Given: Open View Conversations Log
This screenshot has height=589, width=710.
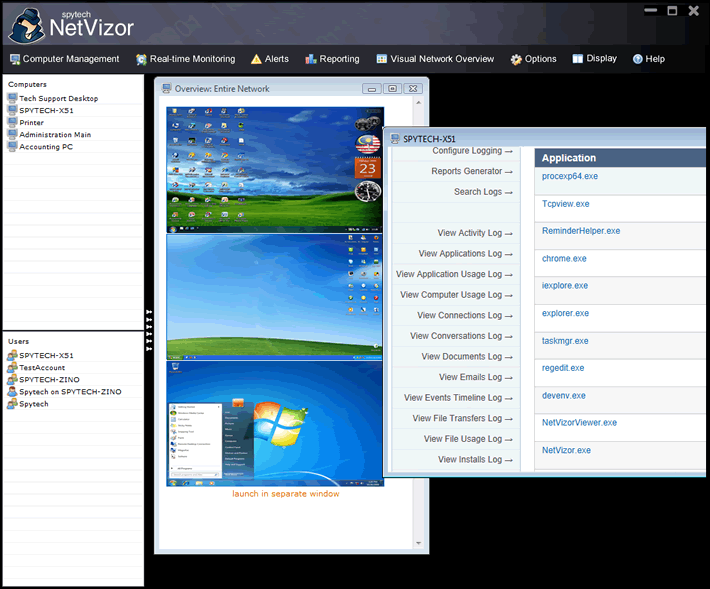Looking at the screenshot, I should click(x=461, y=336).
